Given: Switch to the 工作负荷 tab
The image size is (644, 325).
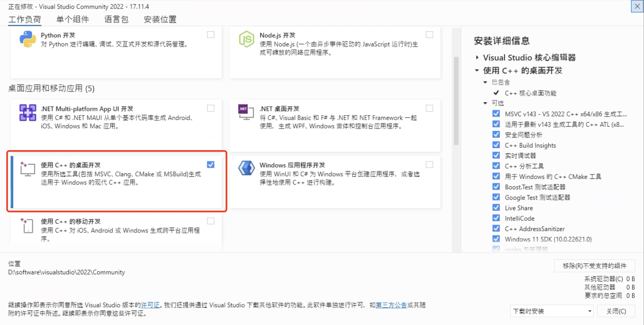Looking at the screenshot, I should (25, 19).
